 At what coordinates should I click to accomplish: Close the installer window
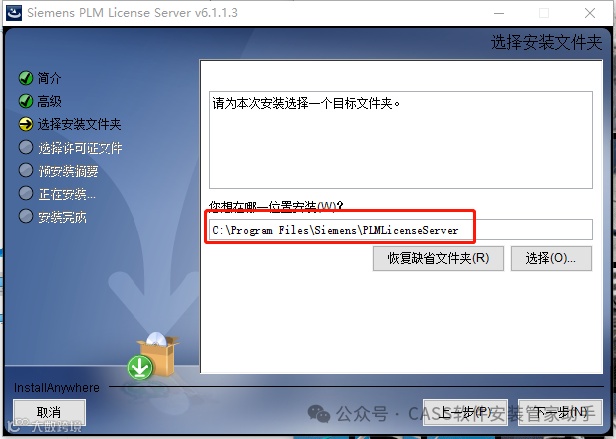[x=590, y=13]
